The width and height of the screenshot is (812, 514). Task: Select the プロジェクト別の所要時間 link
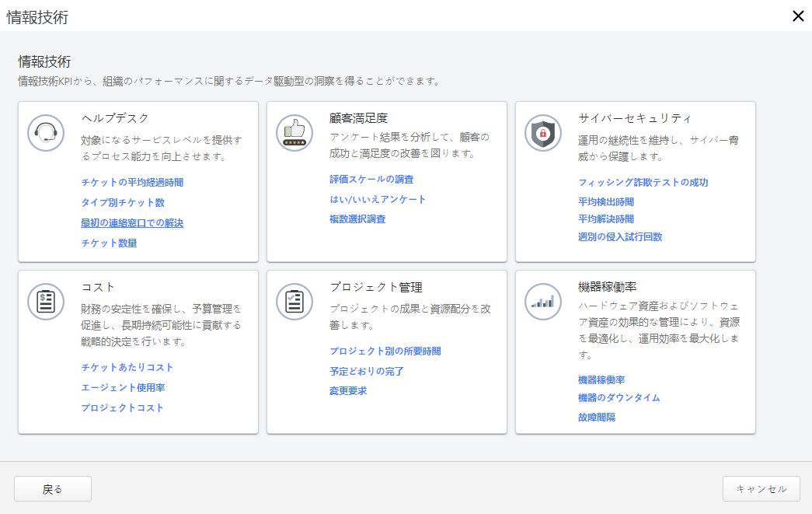pyautogui.click(x=385, y=351)
